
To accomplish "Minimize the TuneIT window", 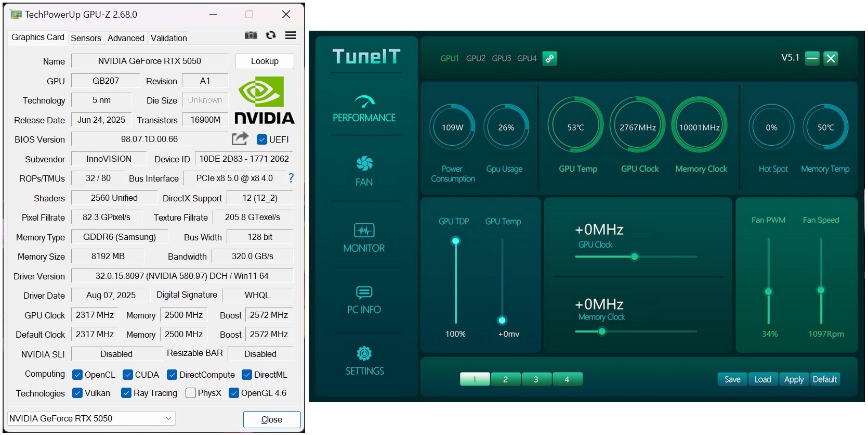I will pyautogui.click(x=812, y=58).
